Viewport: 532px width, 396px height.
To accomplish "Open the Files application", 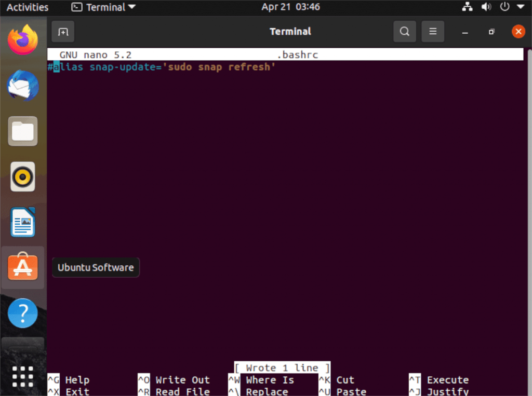I will pos(23,131).
